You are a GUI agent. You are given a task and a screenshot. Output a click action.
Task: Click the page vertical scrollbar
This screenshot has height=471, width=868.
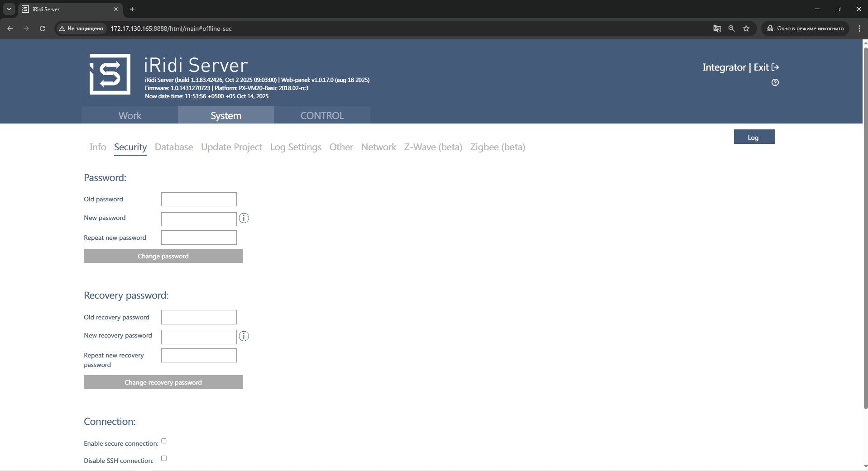(865, 226)
